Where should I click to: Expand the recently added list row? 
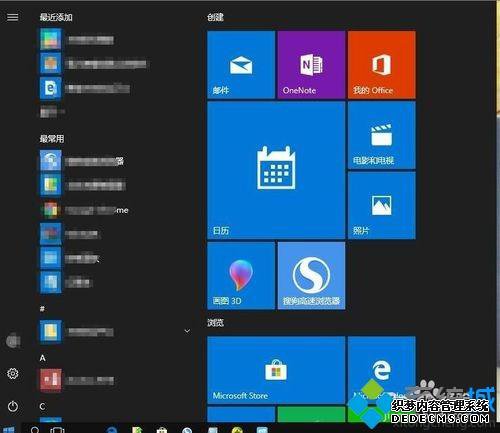pos(52,112)
